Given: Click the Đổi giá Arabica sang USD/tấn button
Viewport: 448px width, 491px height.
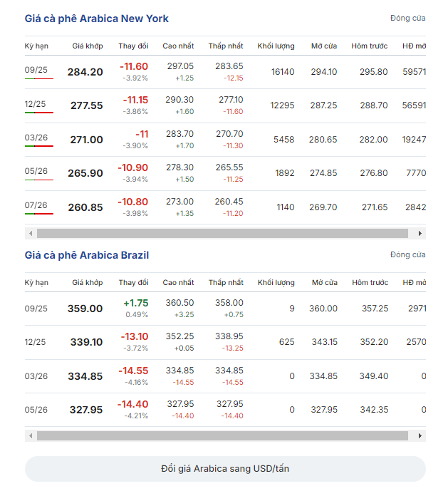Looking at the screenshot, I should pos(225,469).
